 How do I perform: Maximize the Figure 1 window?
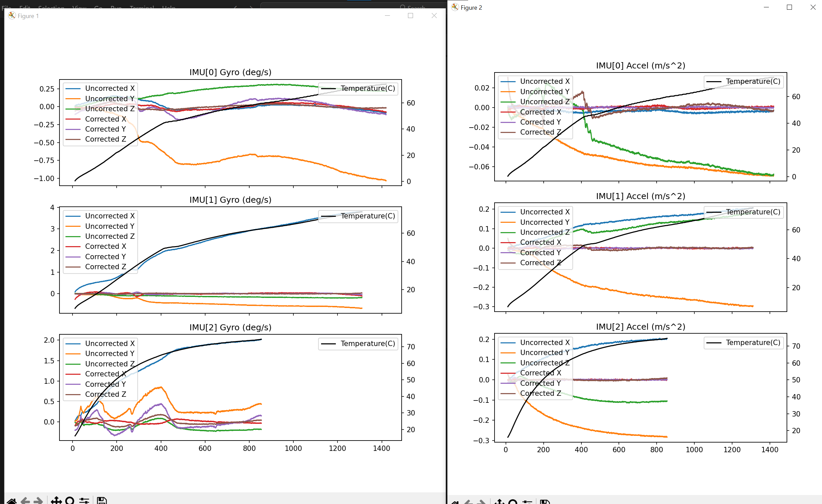tap(411, 16)
